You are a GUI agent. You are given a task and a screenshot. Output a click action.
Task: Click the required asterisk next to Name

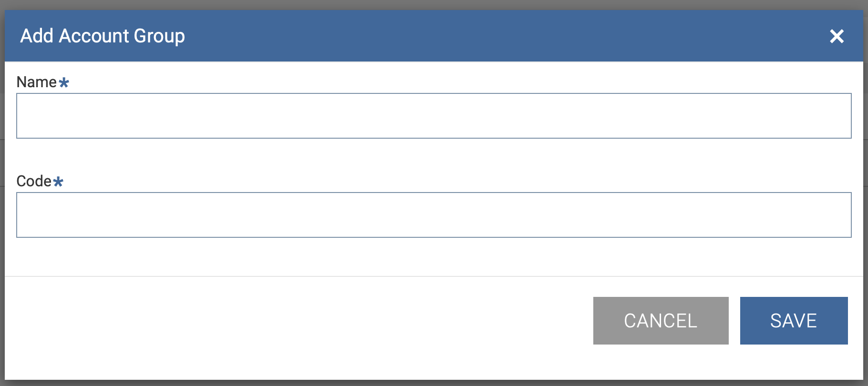pos(64,83)
